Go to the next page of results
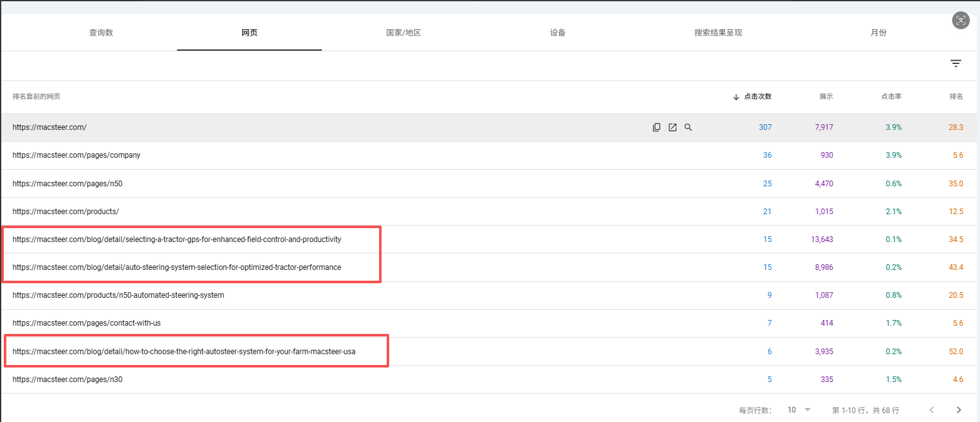980x422 pixels. click(x=959, y=410)
